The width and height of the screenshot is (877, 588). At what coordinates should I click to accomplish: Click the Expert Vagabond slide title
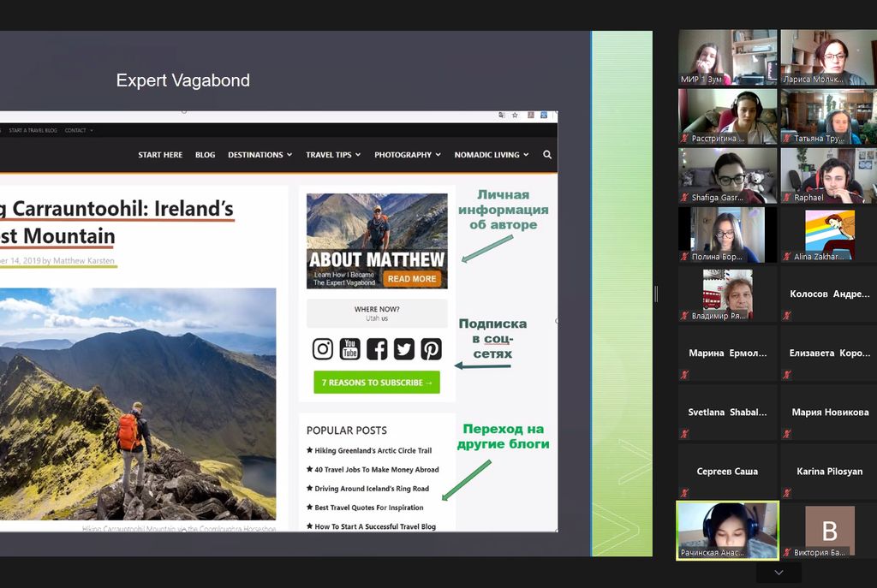pyautogui.click(x=183, y=80)
